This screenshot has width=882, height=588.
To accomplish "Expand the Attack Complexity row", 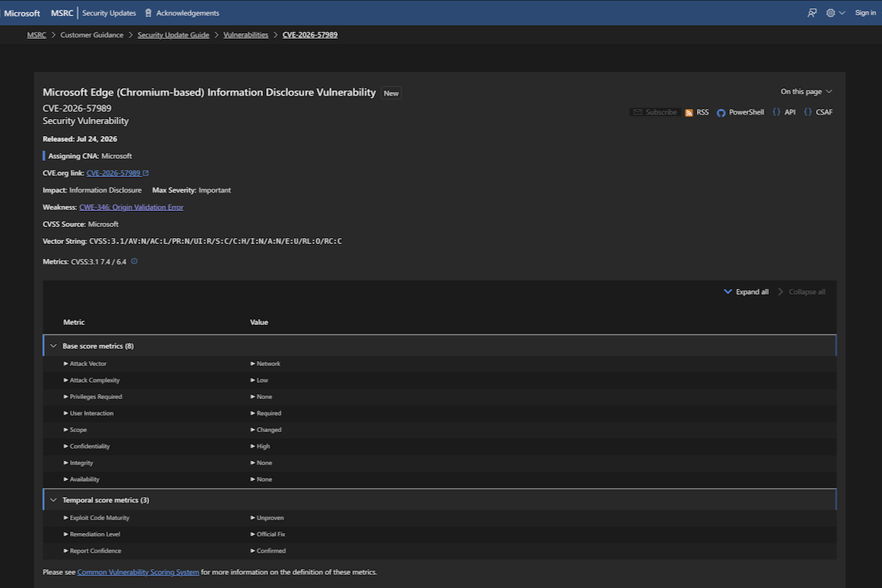I will pyautogui.click(x=91, y=380).
